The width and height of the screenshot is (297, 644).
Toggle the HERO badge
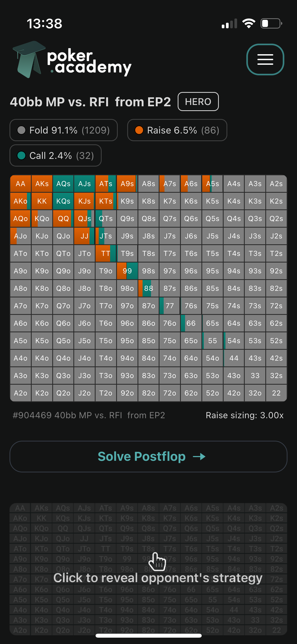198,102
